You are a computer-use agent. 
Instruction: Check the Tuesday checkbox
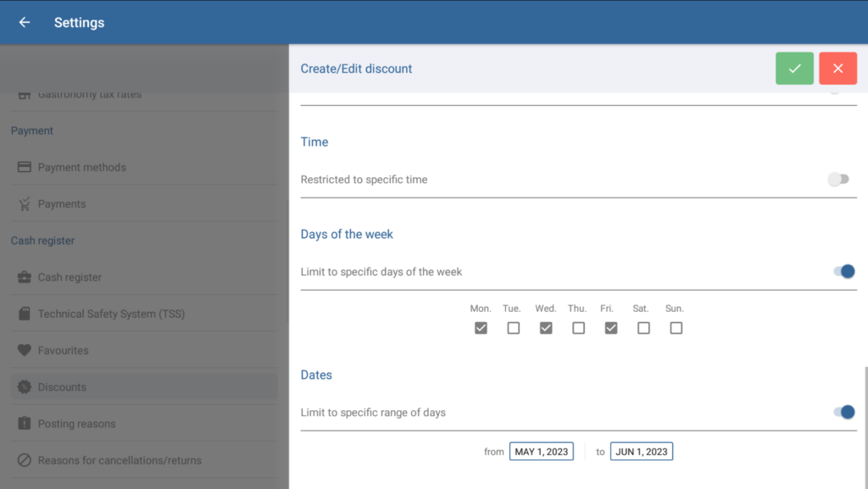(x=513, y=328)
